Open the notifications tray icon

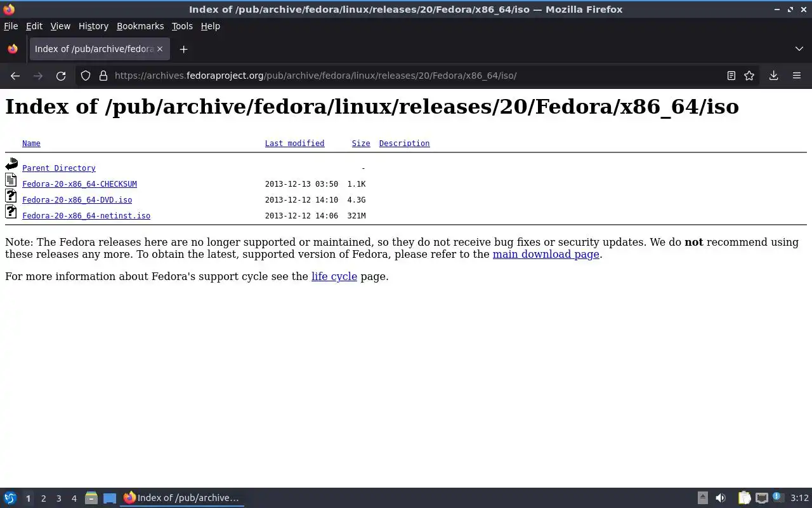[778, 498]
